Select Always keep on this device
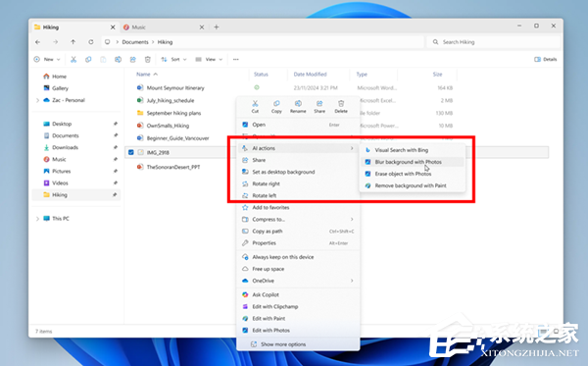Screen dimensions: 588x366 [298, 257]
